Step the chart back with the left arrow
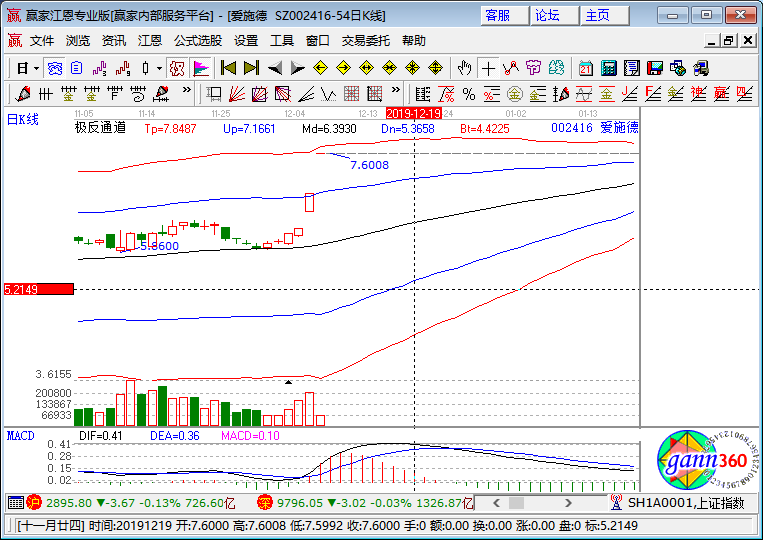Image resolution: width=763 pixels, height=540 pixels. pyautogui.click(x=274, y=68)
